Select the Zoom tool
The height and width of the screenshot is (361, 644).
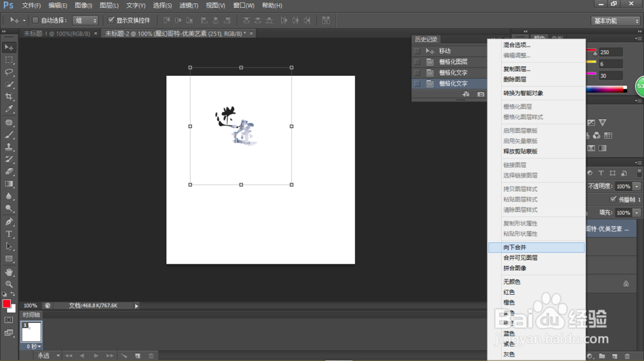tap(9, 284)
